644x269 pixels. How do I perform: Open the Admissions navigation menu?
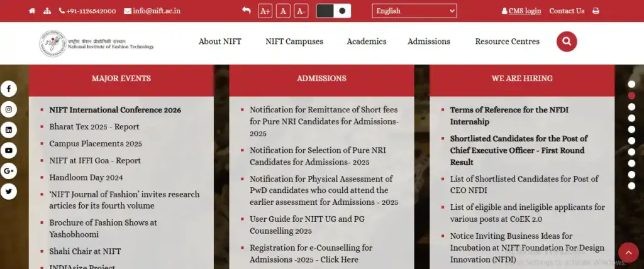pos(428,41)
